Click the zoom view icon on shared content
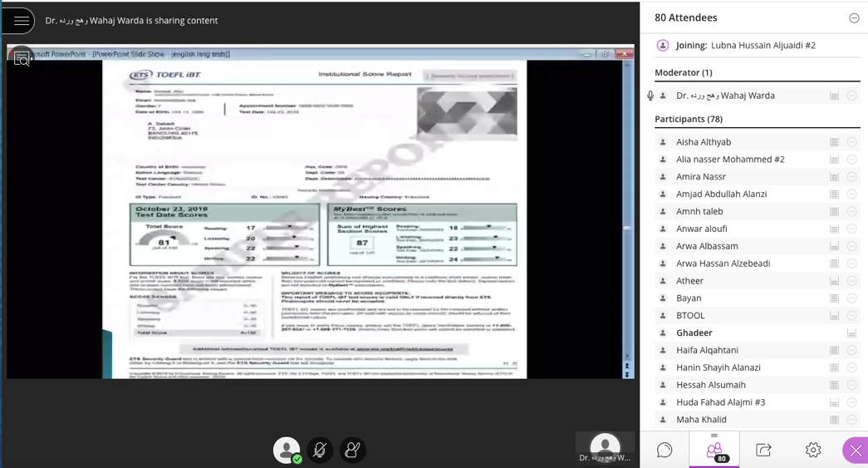 click(x=22, y=58)
